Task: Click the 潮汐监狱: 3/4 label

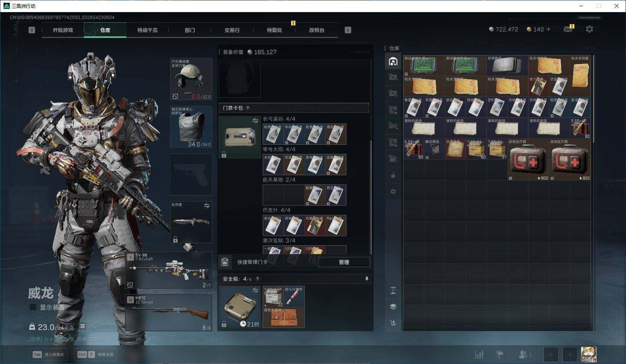Action: click(279, 241)
